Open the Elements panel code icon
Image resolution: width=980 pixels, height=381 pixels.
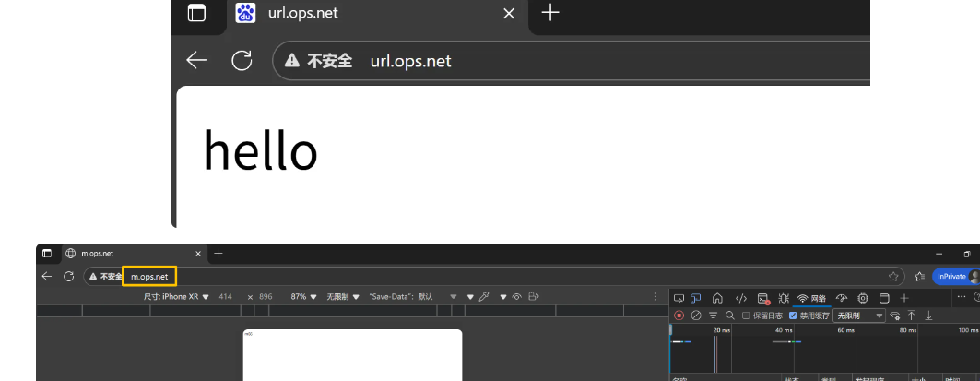[x=740, y=298]
